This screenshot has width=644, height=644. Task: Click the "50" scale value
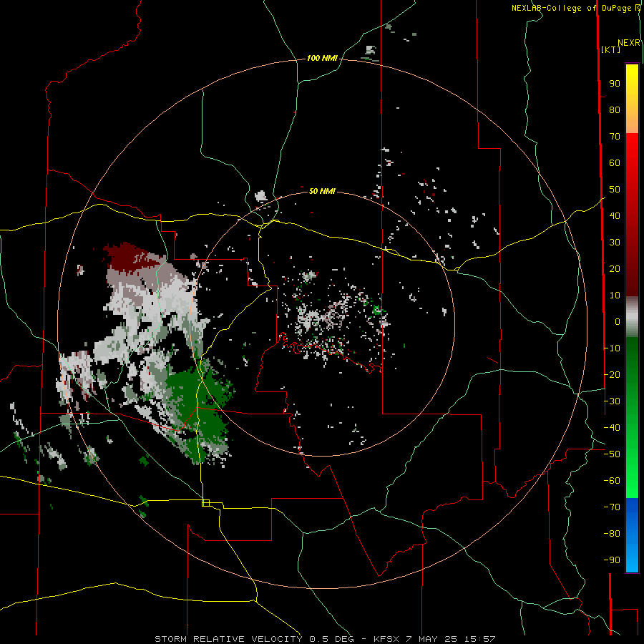(615, 190)
